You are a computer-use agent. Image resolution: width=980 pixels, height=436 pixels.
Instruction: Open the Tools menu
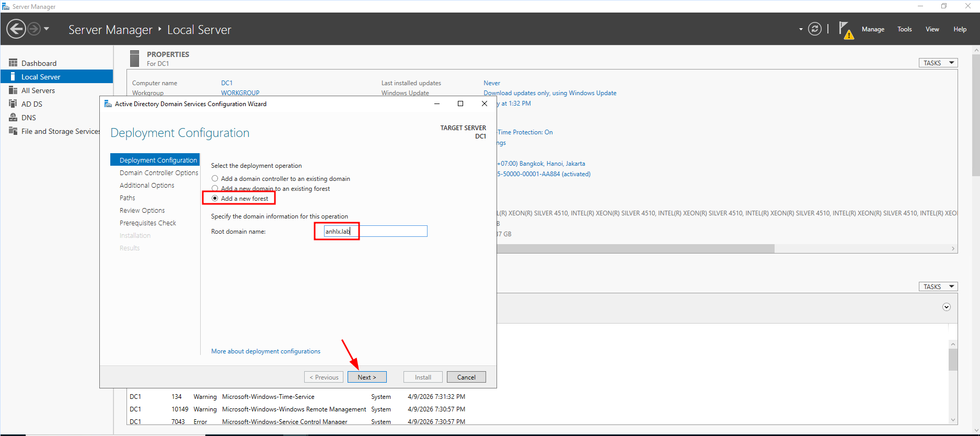pyautogui.click(x=904, y=29)
